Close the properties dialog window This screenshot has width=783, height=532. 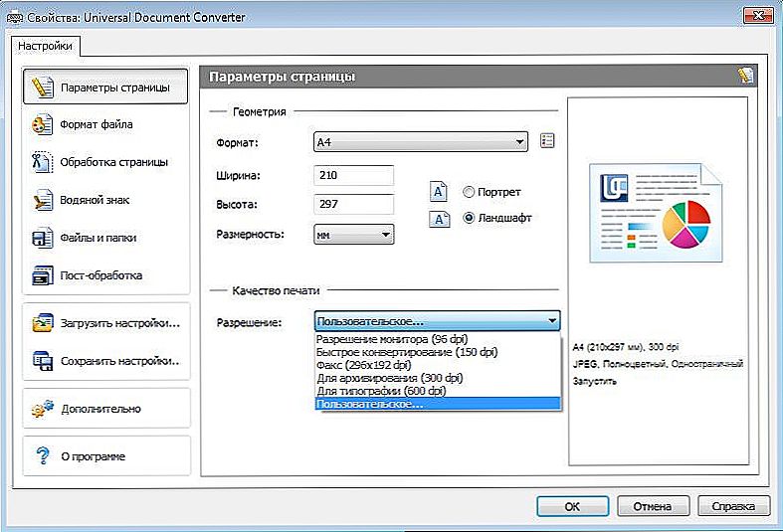(757, 16)
